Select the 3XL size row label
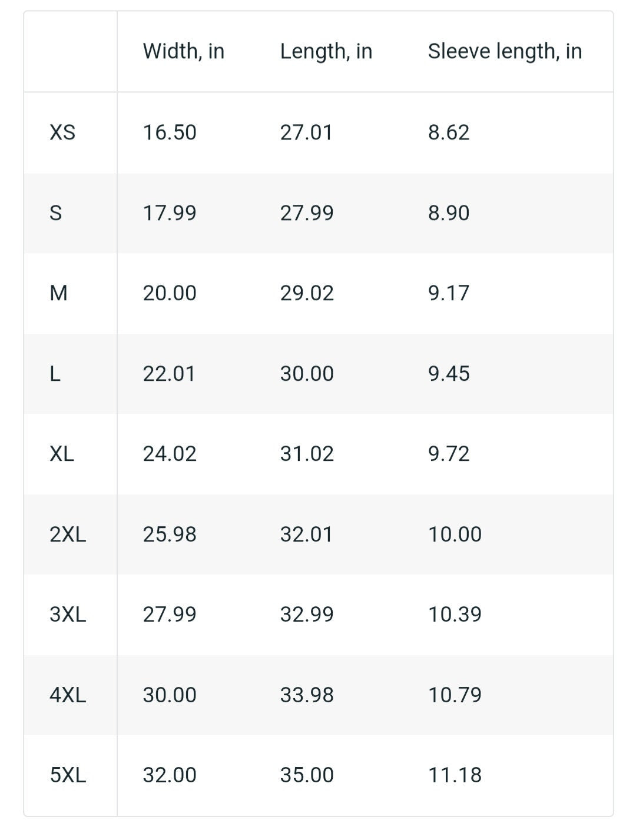The width and height of the screenshot is (636, 840). [x=68, y=614]
